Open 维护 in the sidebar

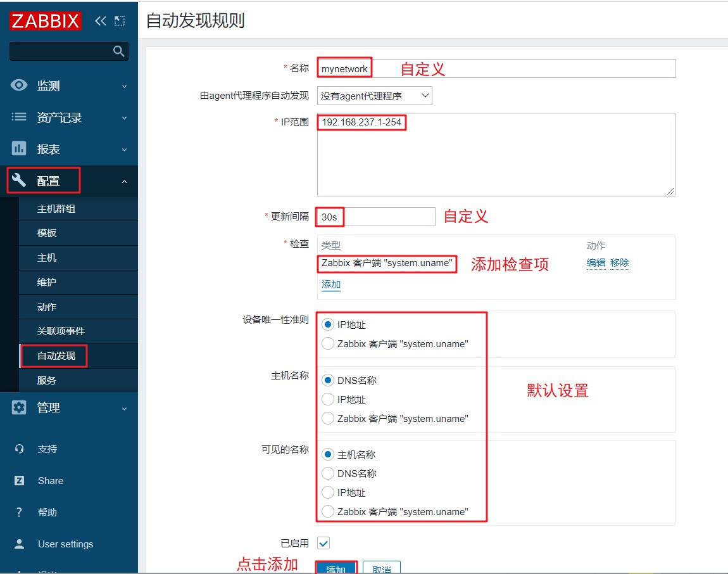tap(47, 282)
